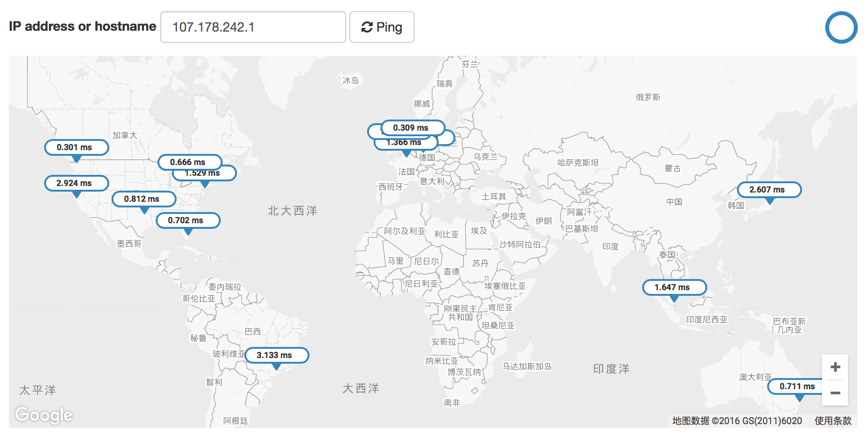The image size is (868, 439).
Task: Select the 2.607 ms ping marker
Action: [x=769, y=190]
